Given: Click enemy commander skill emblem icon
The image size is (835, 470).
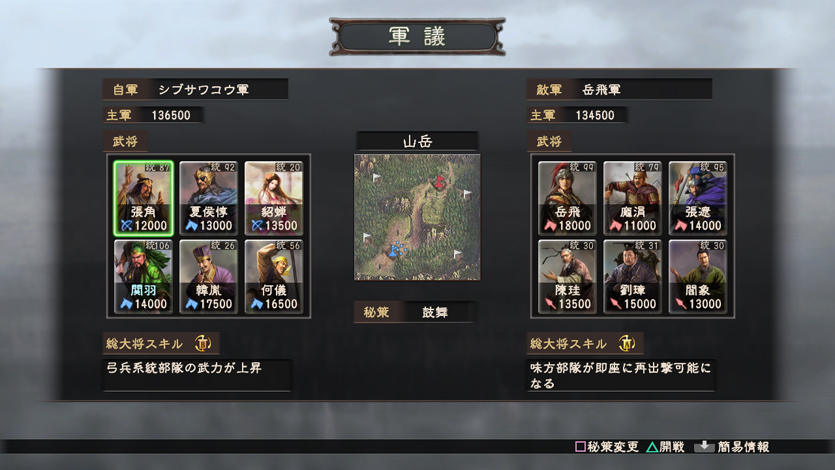Looking at the screenshot, I should [x=627, y=343].
